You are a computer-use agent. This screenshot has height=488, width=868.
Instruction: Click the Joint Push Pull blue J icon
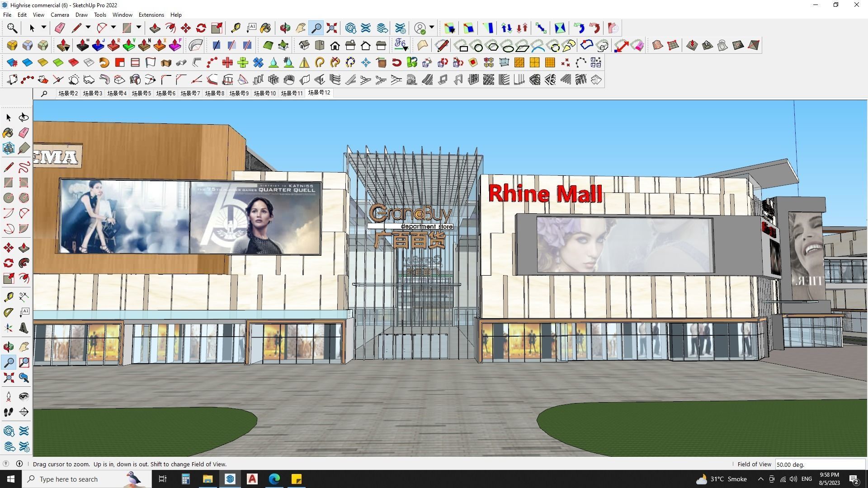(98, 45)
